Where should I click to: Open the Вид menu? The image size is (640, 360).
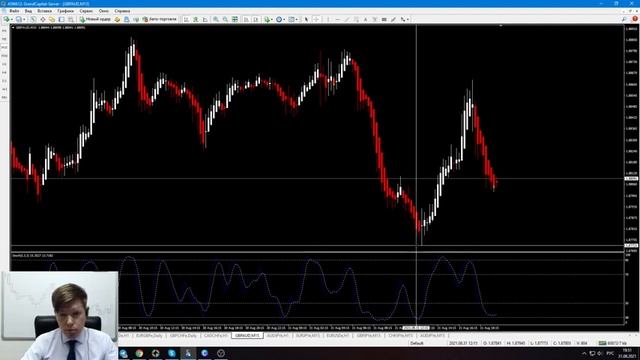pyautogui.click(x=28, y=11)
